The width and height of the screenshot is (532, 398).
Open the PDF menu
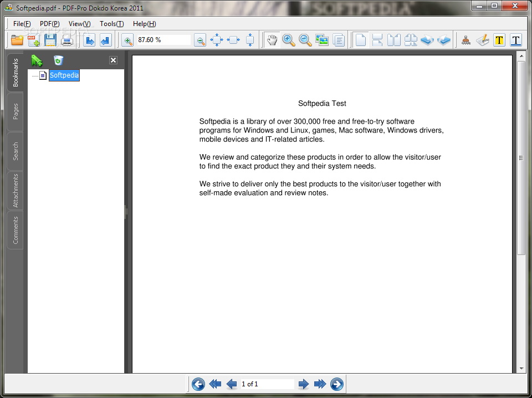[x=49, y=24]
